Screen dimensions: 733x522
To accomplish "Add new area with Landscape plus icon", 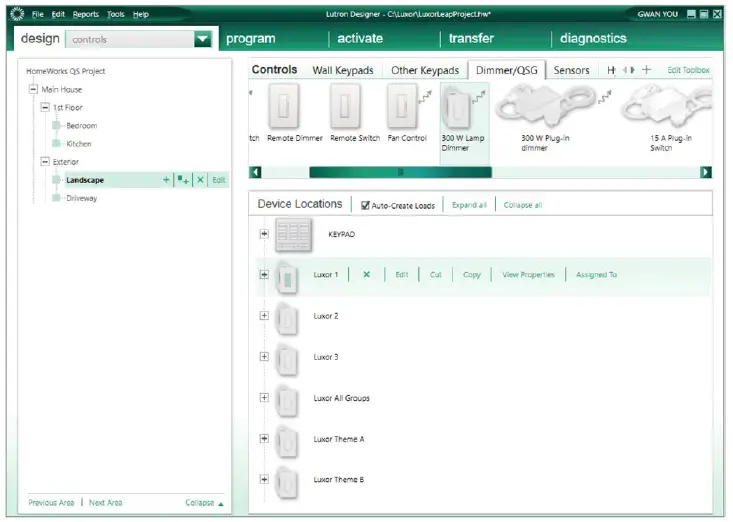I will (166, 180).
